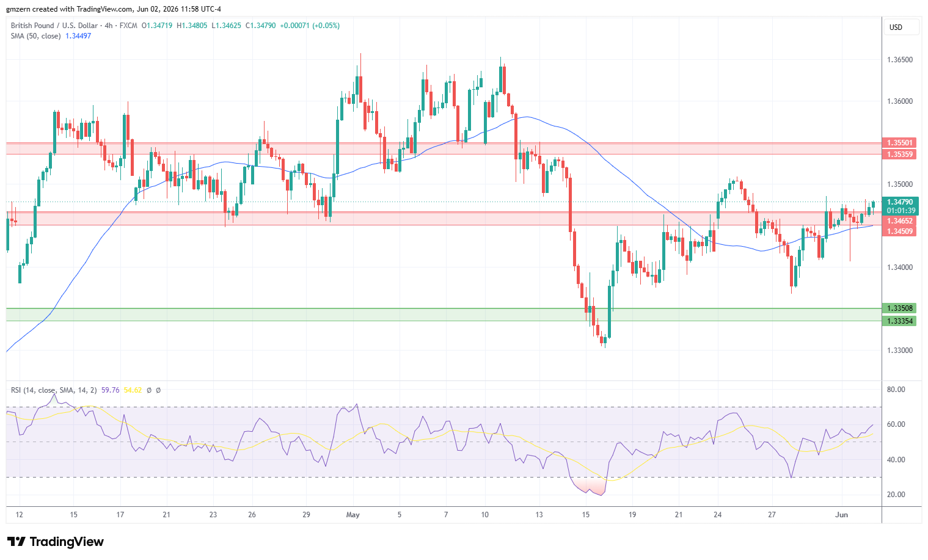Click the green 1.33354 price label
The height and width of the screenshot is (560, 928).
pos(899,321)
